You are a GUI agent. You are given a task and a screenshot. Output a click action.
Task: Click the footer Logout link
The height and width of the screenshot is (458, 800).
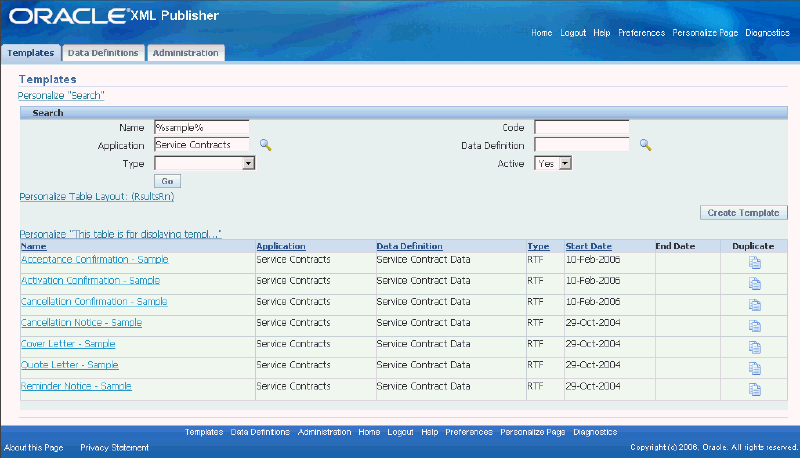click(x=400, y=432)
